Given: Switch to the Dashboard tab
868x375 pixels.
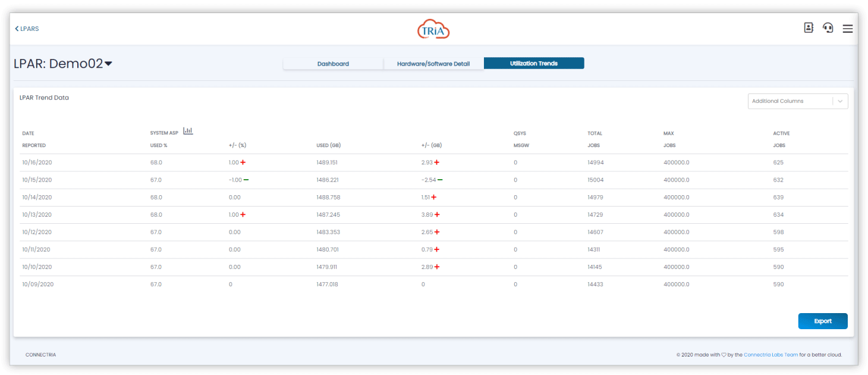Looking at the screenshot, I should pyautogui.click(x=333, y=64).
